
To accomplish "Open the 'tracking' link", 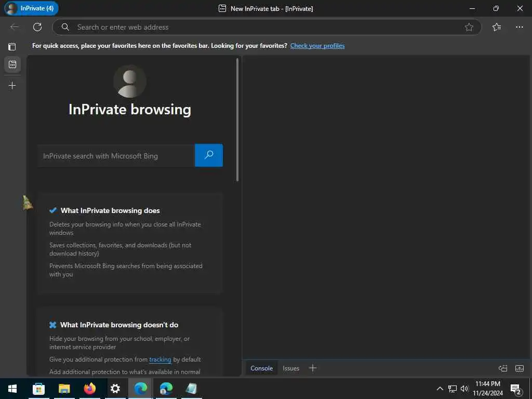I will (x=160, y=360).
